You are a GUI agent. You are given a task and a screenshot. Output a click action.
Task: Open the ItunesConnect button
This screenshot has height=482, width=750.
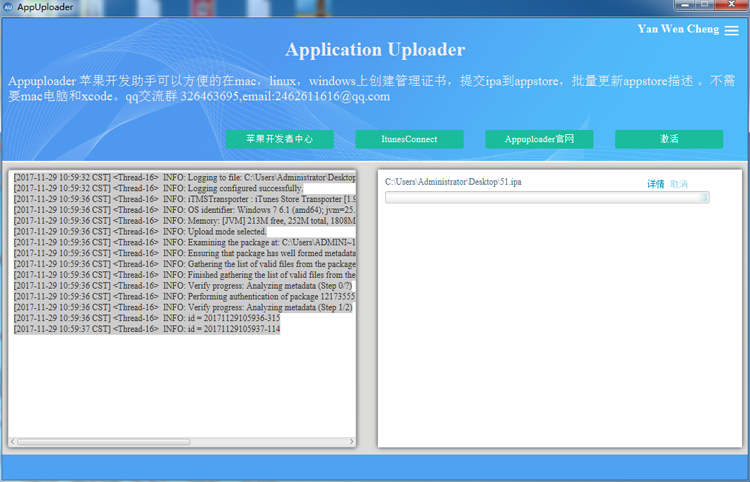409,139
